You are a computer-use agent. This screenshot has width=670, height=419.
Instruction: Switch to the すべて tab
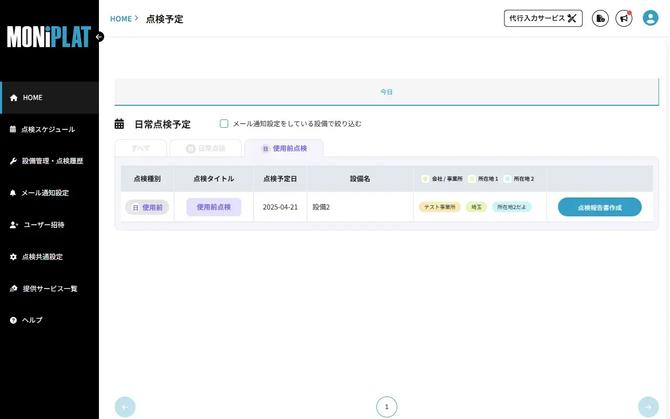[x=141, y=148]
